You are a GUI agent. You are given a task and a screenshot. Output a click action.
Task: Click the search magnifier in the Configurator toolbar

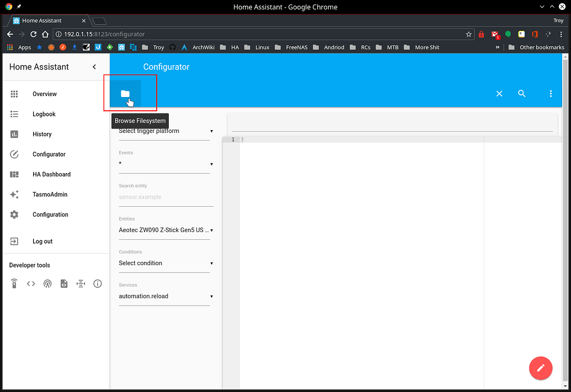coord(521,93)
